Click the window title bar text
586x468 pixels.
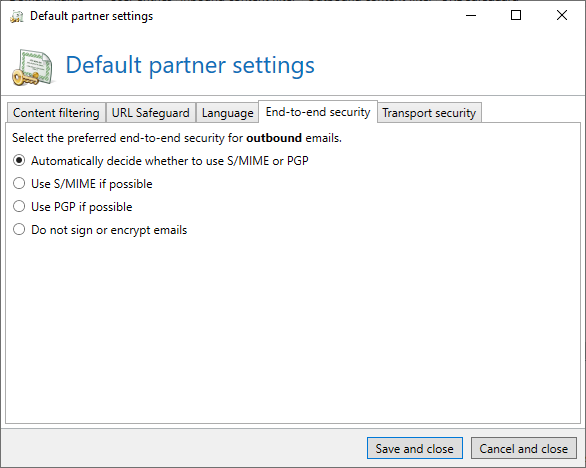point(92,16)
